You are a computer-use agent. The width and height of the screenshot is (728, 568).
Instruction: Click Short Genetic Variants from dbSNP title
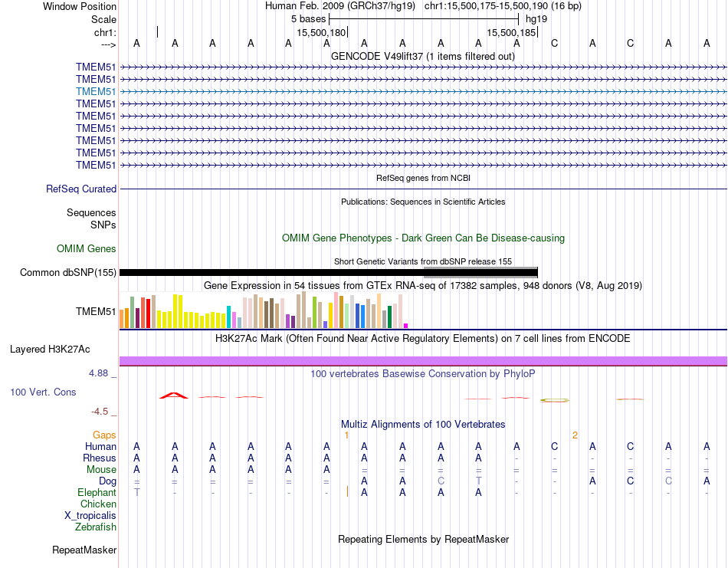[423, 261]
